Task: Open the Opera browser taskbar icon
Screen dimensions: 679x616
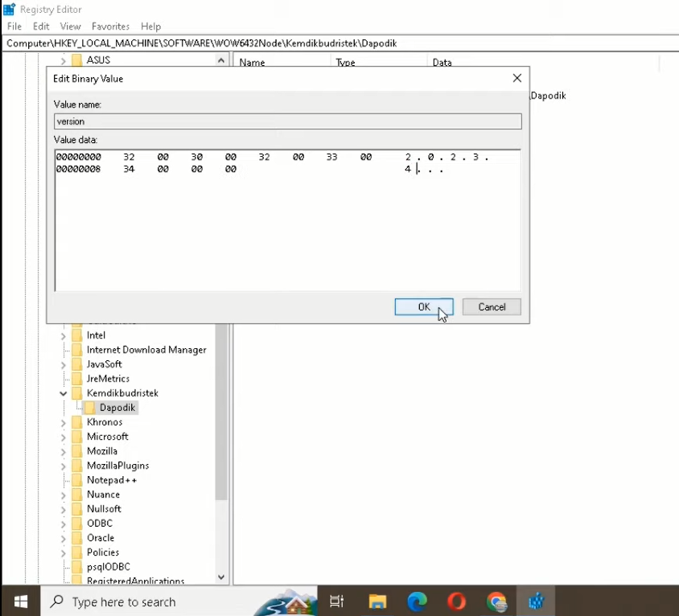Action: [x=456, y=602]
